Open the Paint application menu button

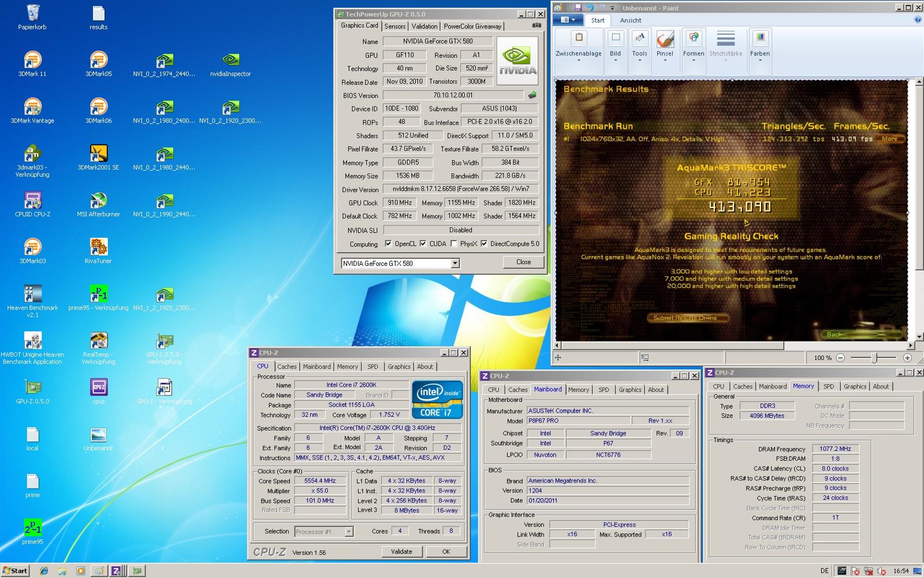pos(568,20)
